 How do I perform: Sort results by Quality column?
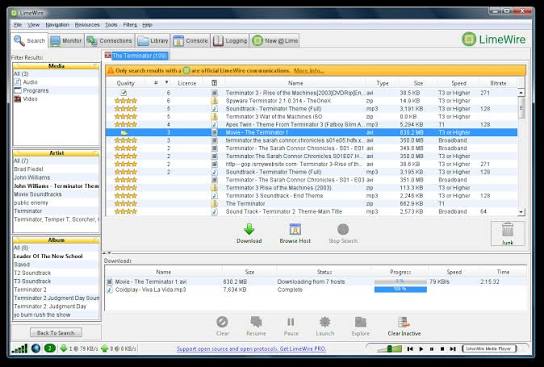click(126, 83)
